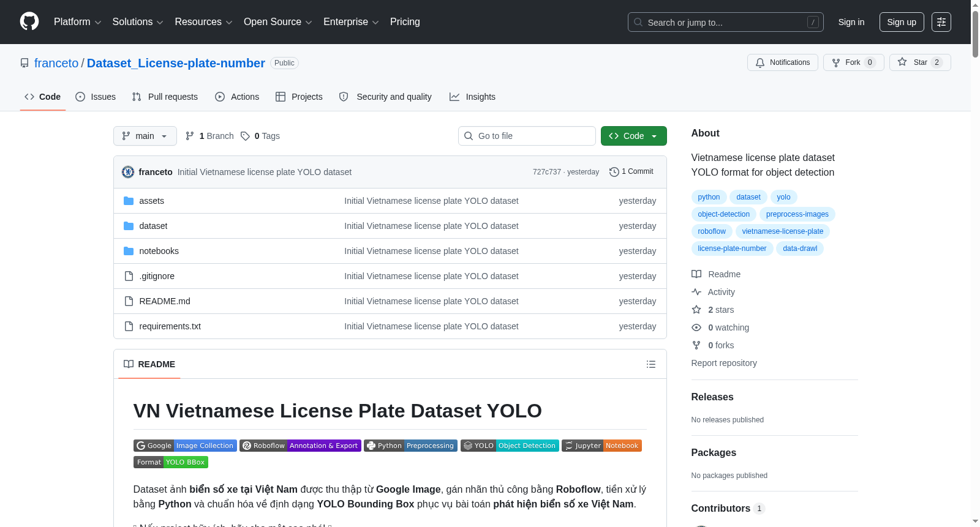The image size is (980, 527).
Task: Click the Jupyter Notebook badge
Action: pyautogui.click(x=601, y=446)
